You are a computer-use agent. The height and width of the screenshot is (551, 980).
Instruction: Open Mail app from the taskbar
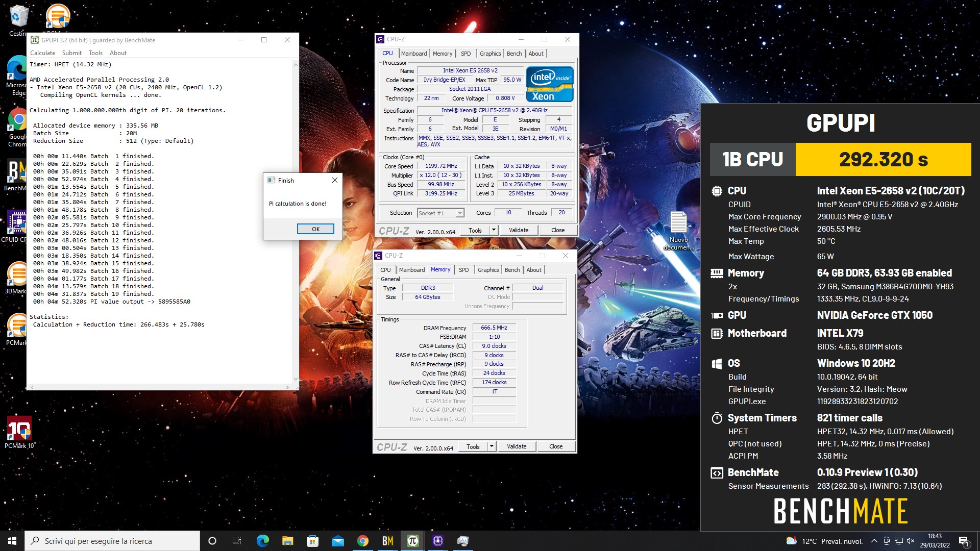click(337, 541)
